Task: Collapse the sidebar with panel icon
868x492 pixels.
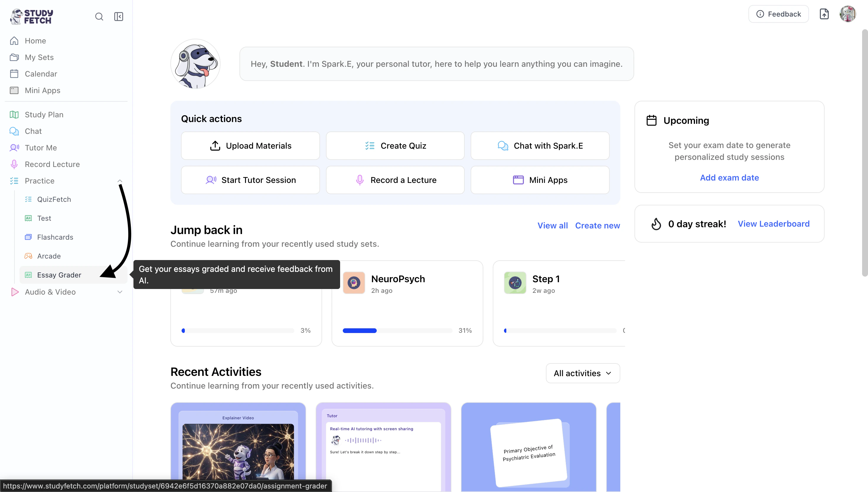Action: [118, 17]
